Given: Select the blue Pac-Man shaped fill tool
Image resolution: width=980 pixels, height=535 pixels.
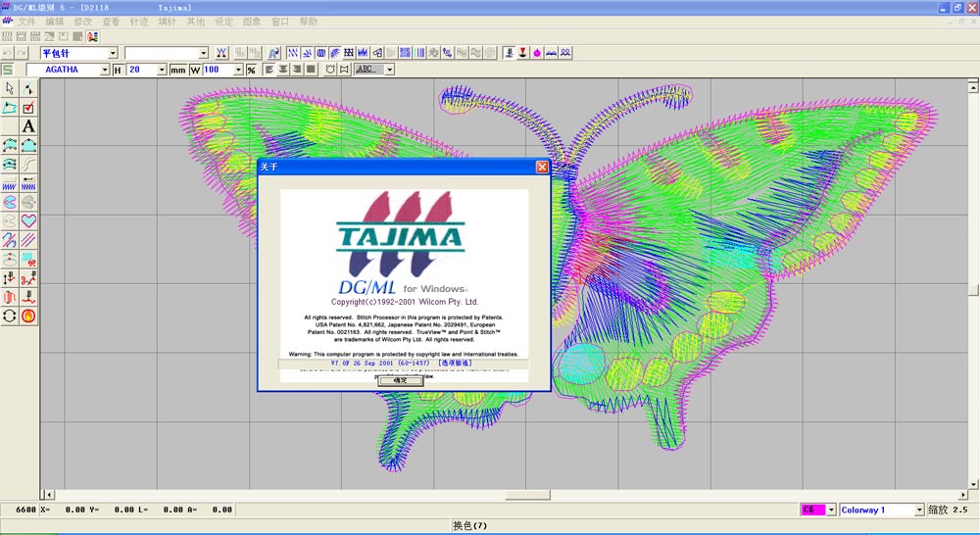Looking at the screenshot, I should tap(10, 202).
